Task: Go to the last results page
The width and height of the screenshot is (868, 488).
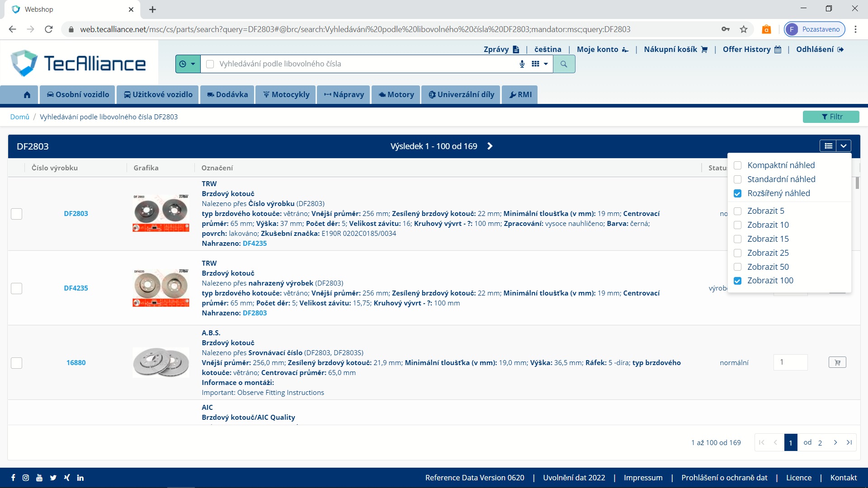Action: 849,442
